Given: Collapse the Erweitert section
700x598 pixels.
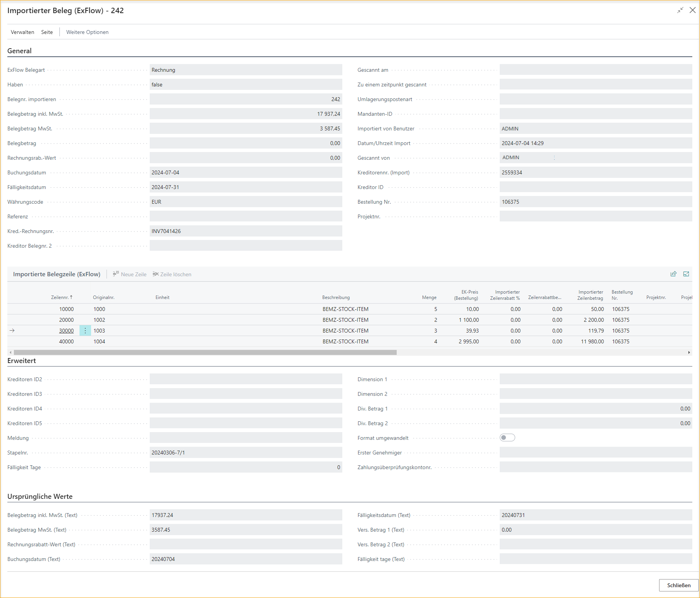Looking at the screenshot, I should 21,361.
